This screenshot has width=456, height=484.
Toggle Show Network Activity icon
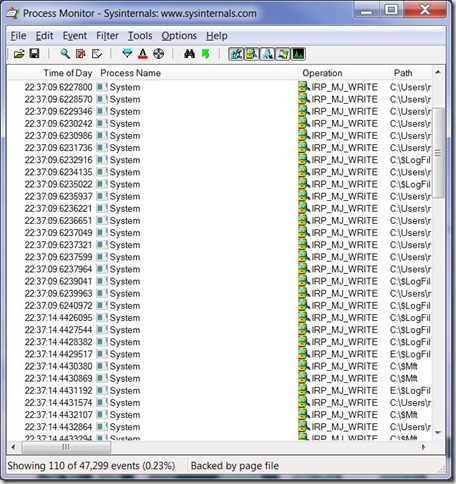pos(267,54)
